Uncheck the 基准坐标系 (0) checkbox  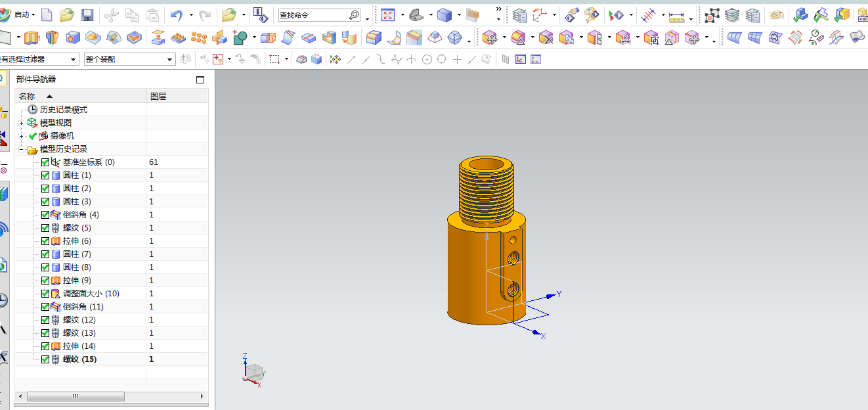click(x=45, y=162)
